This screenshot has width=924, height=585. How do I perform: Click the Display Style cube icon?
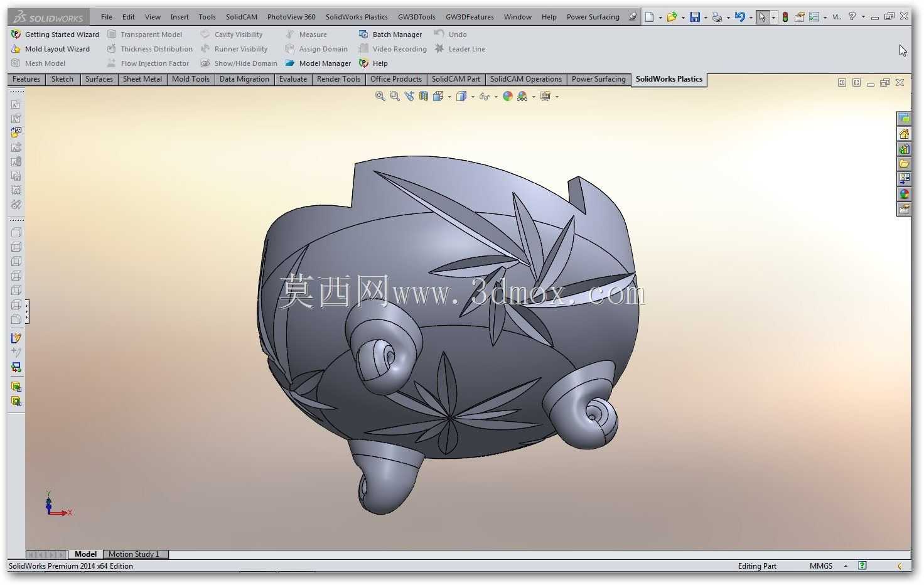click(461, 96)
